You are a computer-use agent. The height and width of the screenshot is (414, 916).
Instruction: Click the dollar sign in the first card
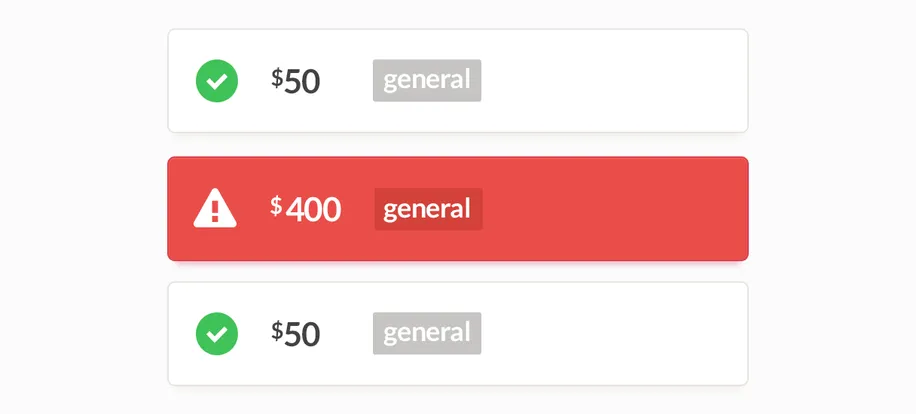pyautogui.click(x=277, y=77)
